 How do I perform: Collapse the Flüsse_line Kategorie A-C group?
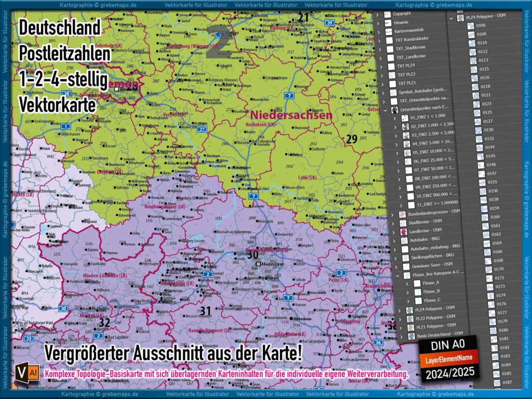pyautogui.click(x=397, y=275)
